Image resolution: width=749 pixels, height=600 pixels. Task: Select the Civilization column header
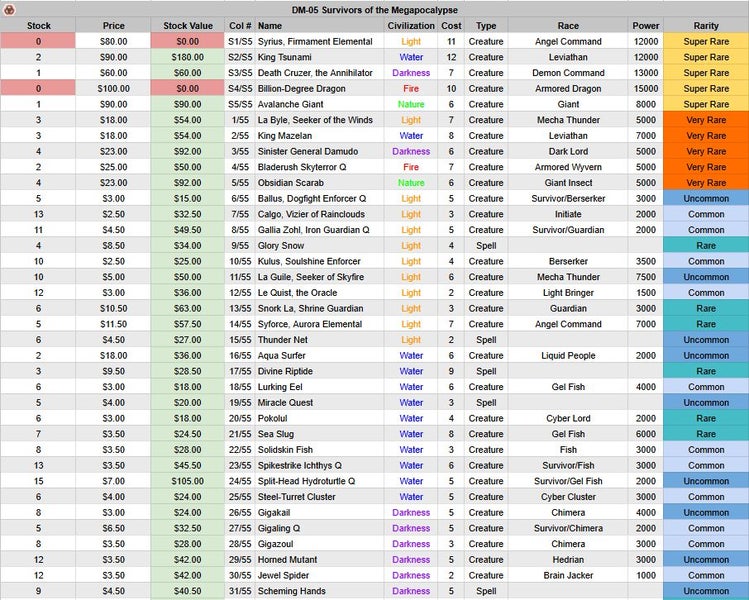point(411,26)
